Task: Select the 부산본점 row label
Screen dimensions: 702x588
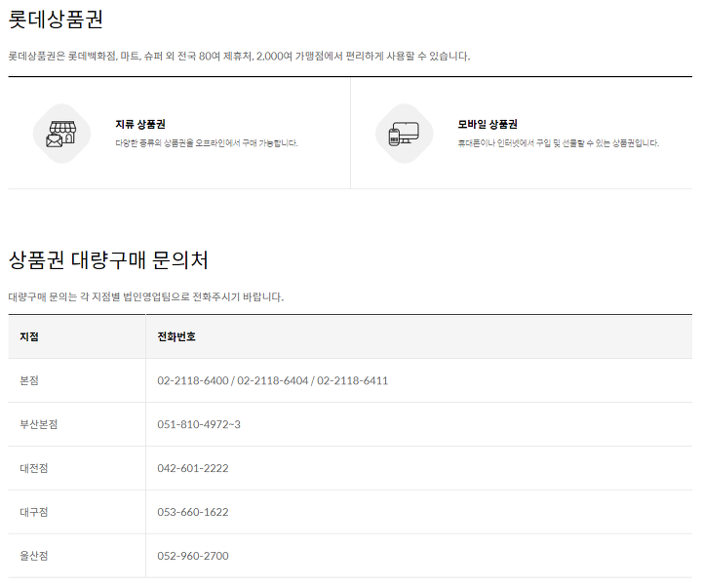Action: [38, 424]
